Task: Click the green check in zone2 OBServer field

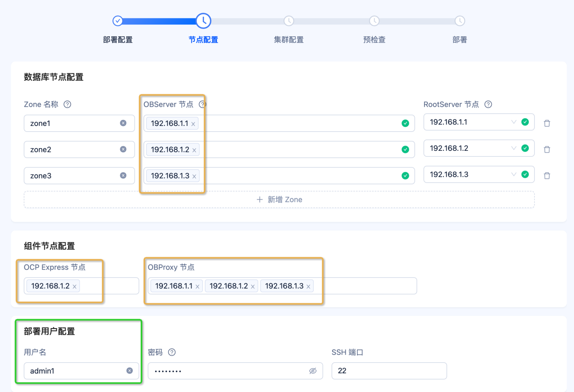Action: tap(405, 149)
